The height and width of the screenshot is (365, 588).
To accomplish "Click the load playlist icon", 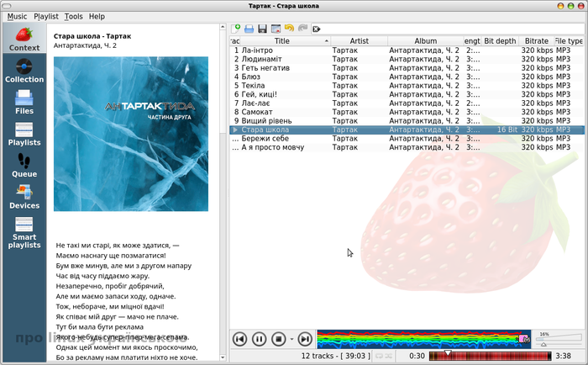I will [x=249, y=29].
